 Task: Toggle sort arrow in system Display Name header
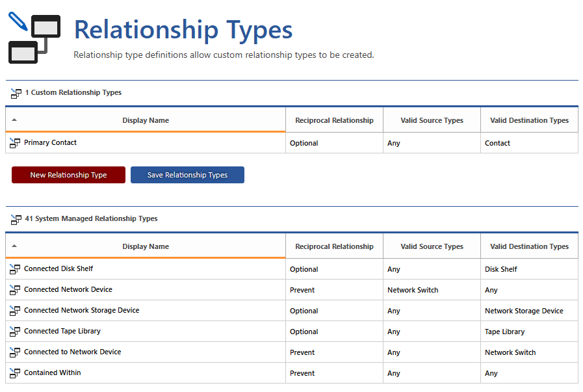coord(14,246)
